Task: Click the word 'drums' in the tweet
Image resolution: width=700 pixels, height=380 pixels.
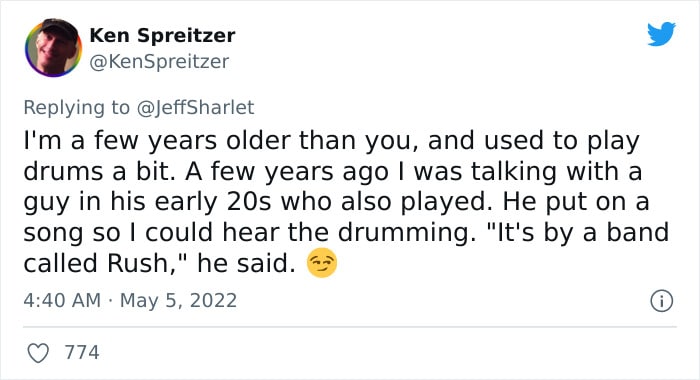Action: pyautogui.click(x=63, y=171)
